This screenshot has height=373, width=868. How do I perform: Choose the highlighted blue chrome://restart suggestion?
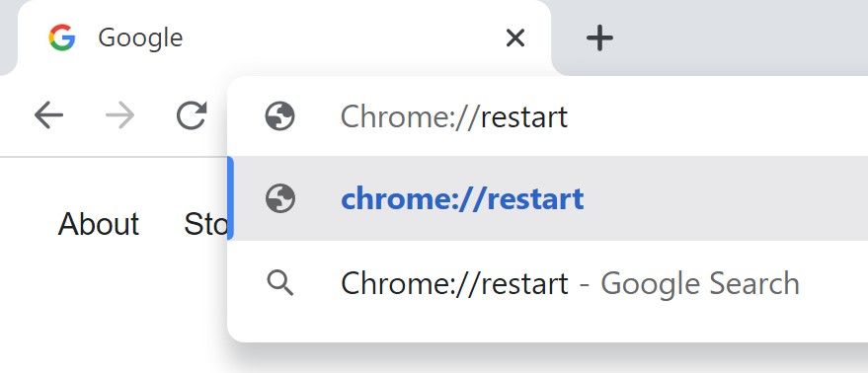[x=548, y=198]
